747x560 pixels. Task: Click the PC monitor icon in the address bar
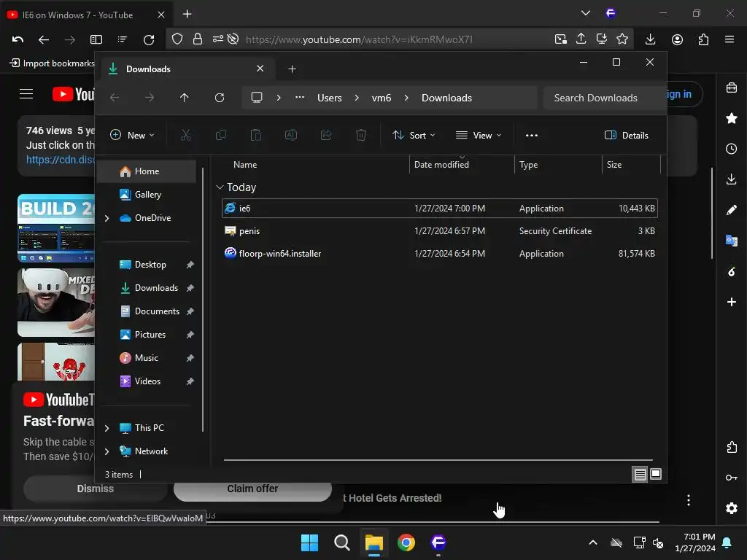point(257,98)
